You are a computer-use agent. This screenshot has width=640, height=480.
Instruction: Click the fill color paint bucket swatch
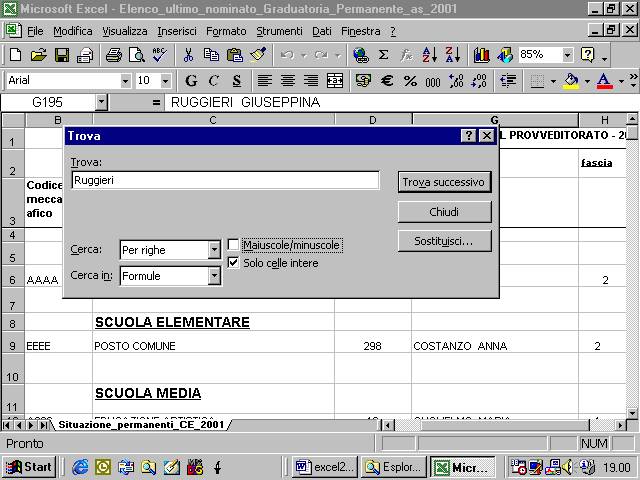point(571,81)
